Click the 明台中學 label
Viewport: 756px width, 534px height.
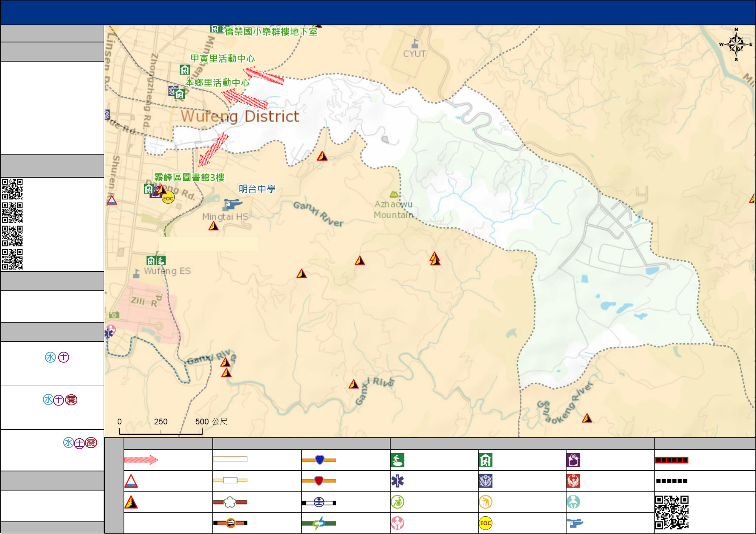pos(257,189)
